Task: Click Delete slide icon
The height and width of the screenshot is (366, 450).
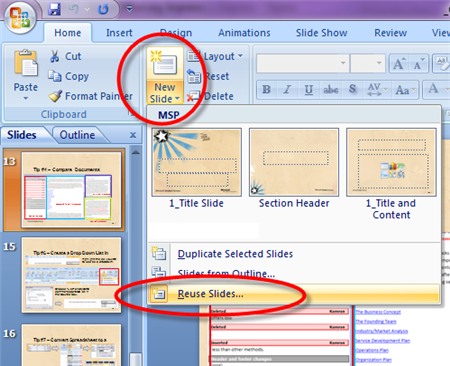Action: click(193, 96)
